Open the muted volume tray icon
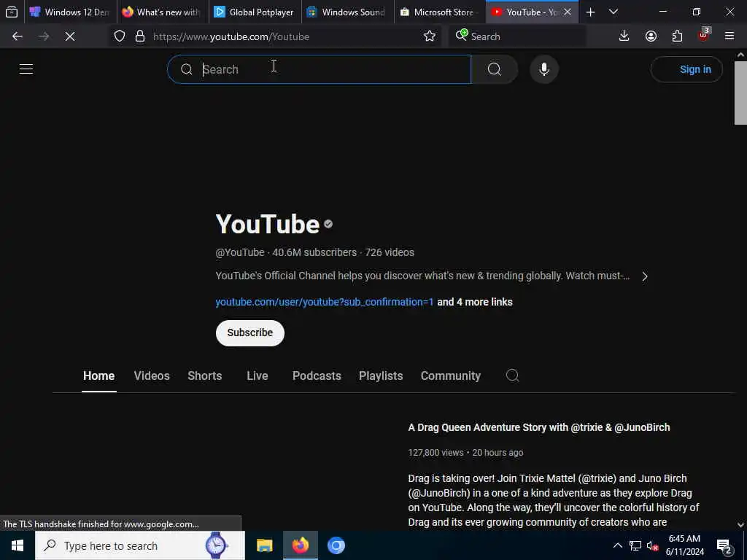 tap(652, 545)
